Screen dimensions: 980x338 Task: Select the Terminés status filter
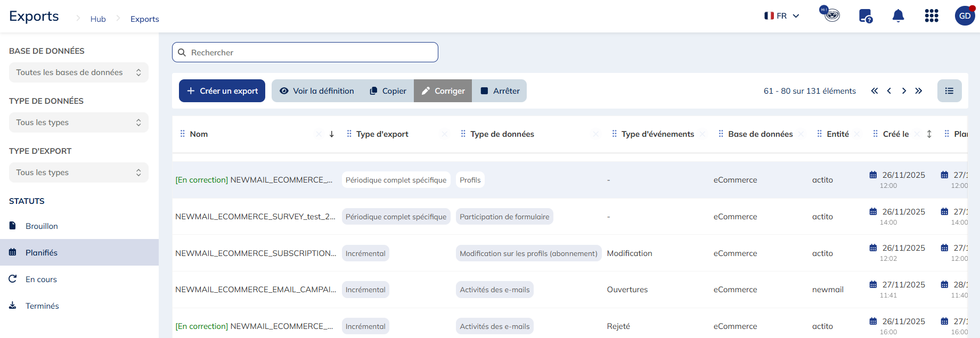point(42,306)
